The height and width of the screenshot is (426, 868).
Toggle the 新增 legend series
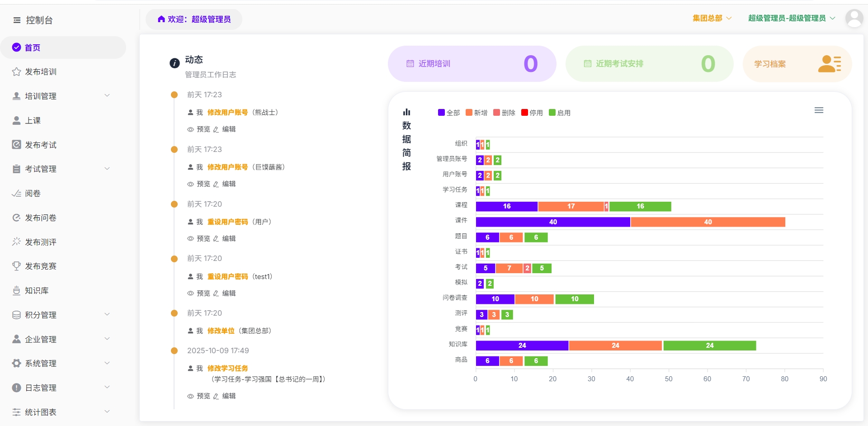click(476, 113)
